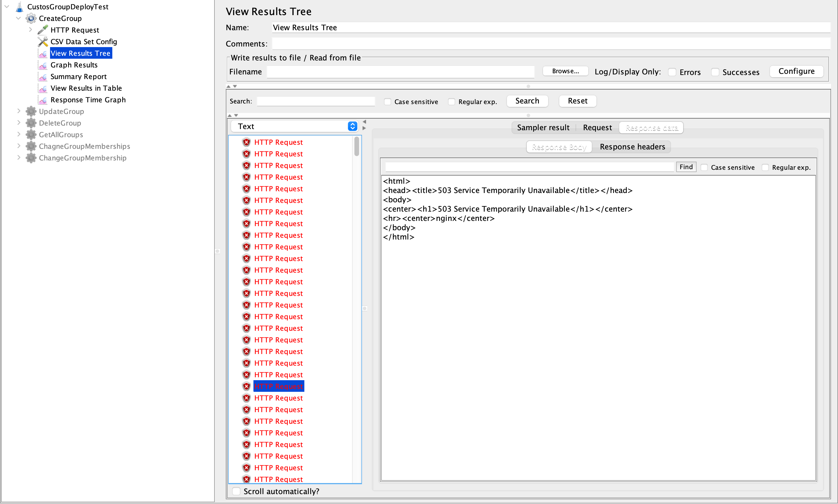The height and width of the screenshot is (504, 838).
Task: Click the CustosGroupDeployTest test plan flask icon
Action: (19, 6)
